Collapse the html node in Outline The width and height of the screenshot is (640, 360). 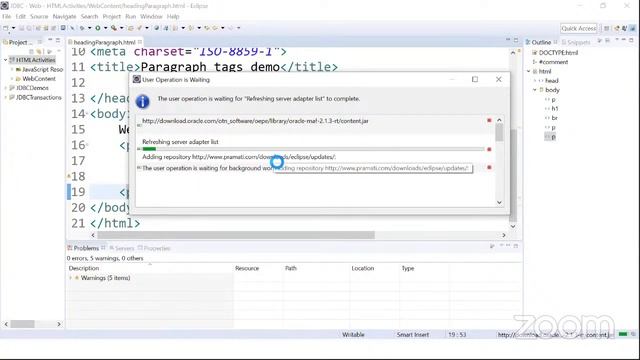[x=529, y=71]
